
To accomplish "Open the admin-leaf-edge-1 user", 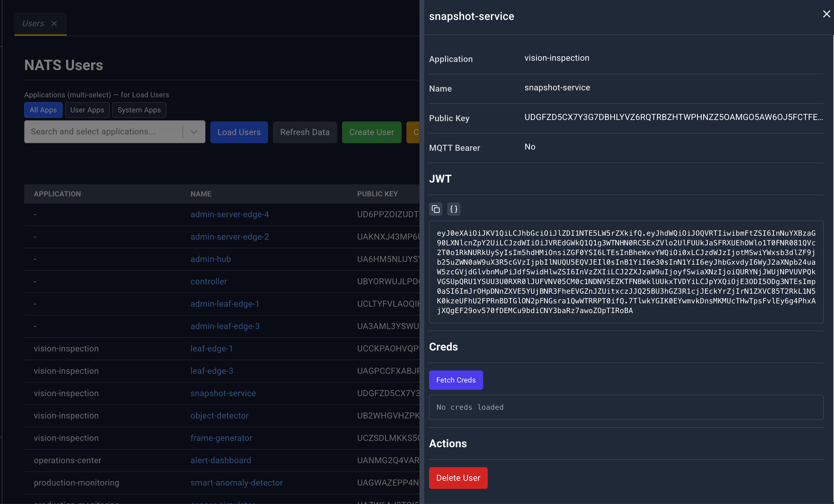I will 225,304.
